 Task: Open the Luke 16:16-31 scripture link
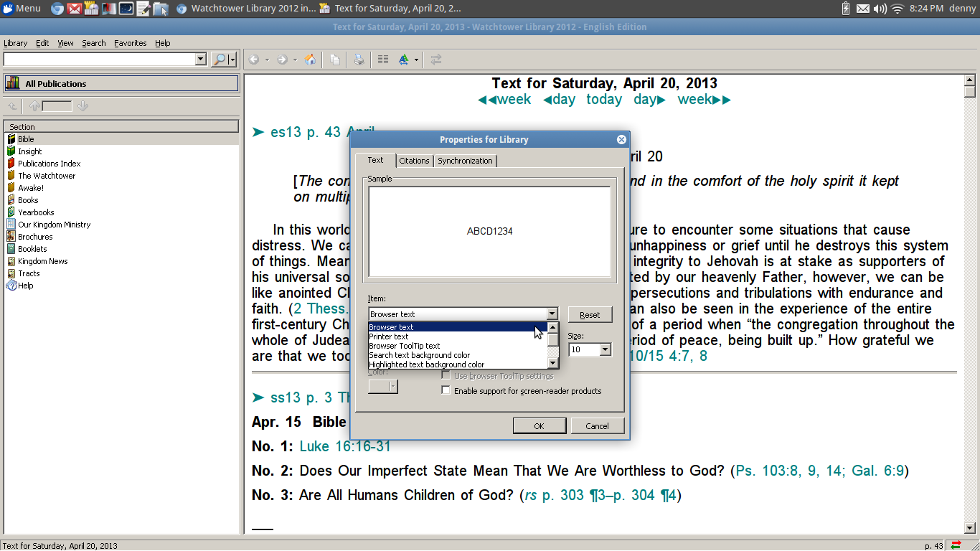[x=345, y=446]
